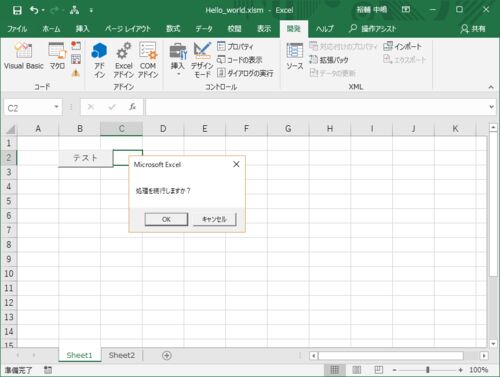Screen dimensions: 500x377
Task: Select column G header
Action: pos(288,129)
